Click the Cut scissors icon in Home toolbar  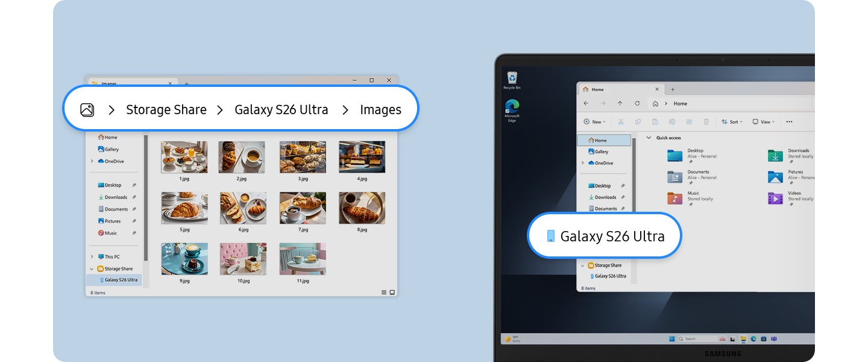pos(620,122)
